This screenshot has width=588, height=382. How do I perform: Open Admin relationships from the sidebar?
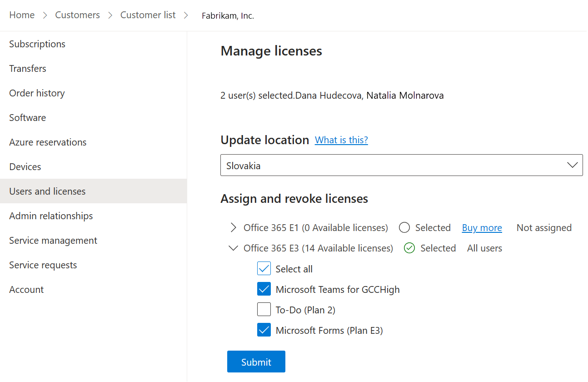pos(51,216)
